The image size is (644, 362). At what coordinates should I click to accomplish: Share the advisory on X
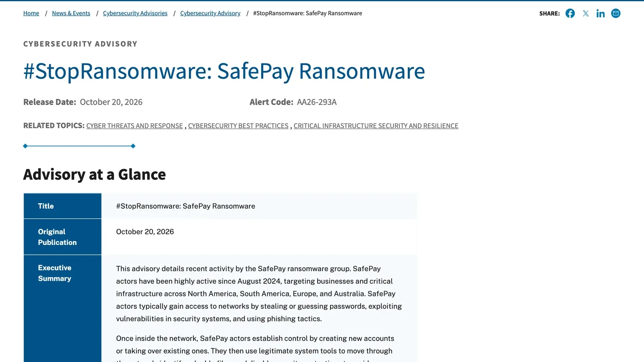(586, 13)
